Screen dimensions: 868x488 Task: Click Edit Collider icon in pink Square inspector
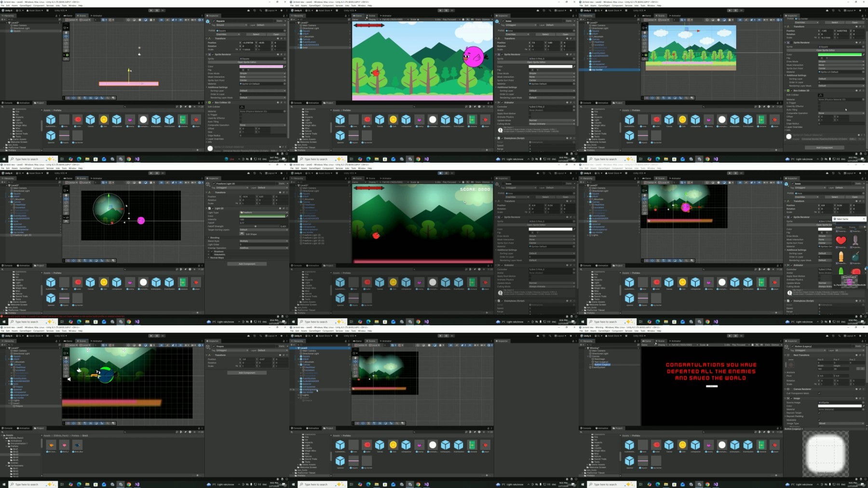pyautogui.click(x=242, y=107)
